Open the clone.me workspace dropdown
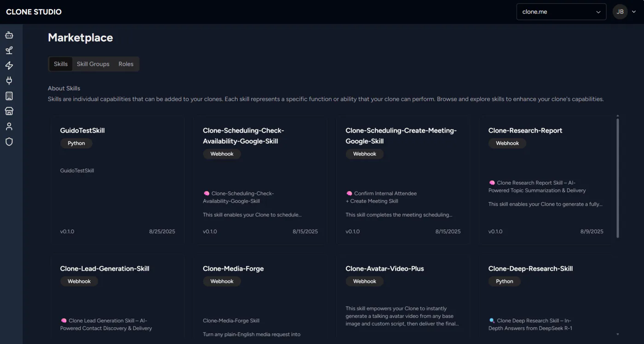The image size is (644, 344). pos(561,12)
